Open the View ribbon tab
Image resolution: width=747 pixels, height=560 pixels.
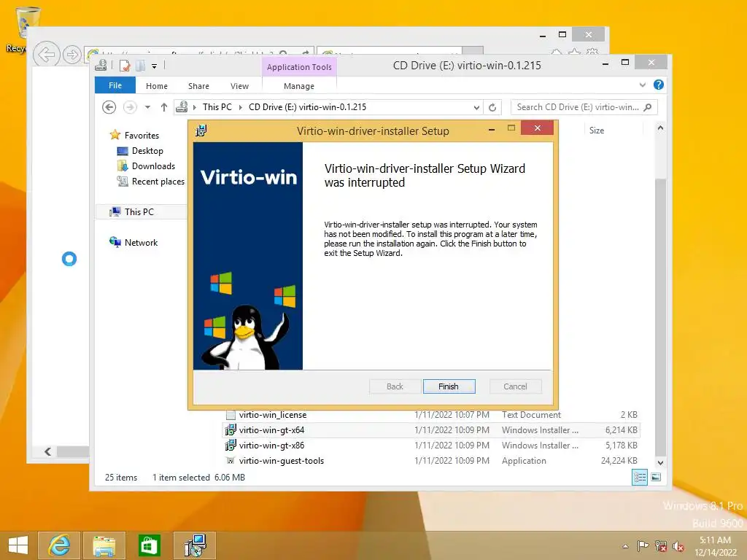[239, 86]
